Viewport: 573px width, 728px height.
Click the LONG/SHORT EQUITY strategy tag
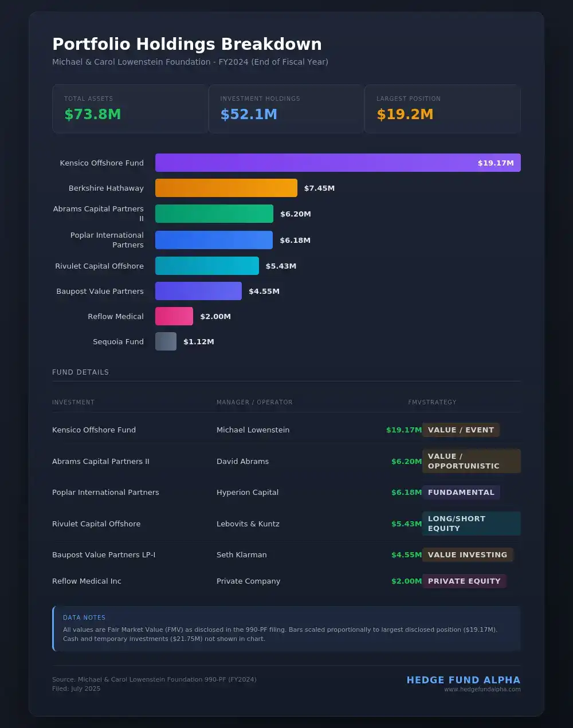pos(470,524)
